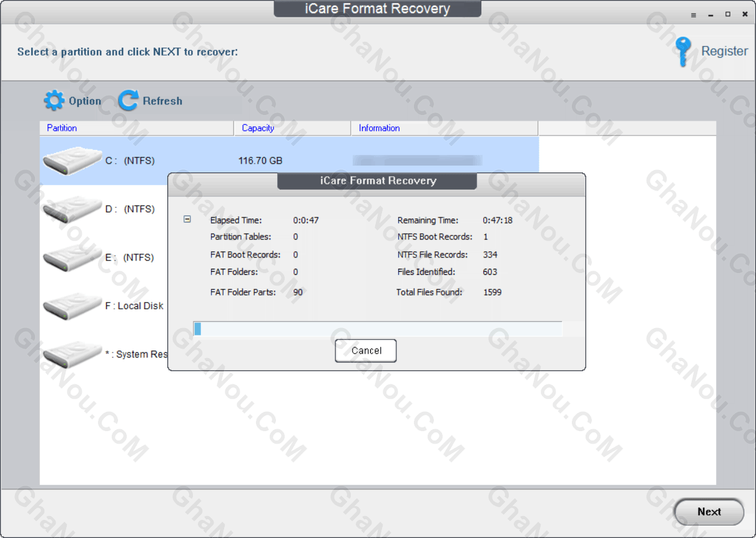Open the Option gear settings
The height and width of the screenshot is (538, 756).
pyautogui.click(x=54, y=101)
